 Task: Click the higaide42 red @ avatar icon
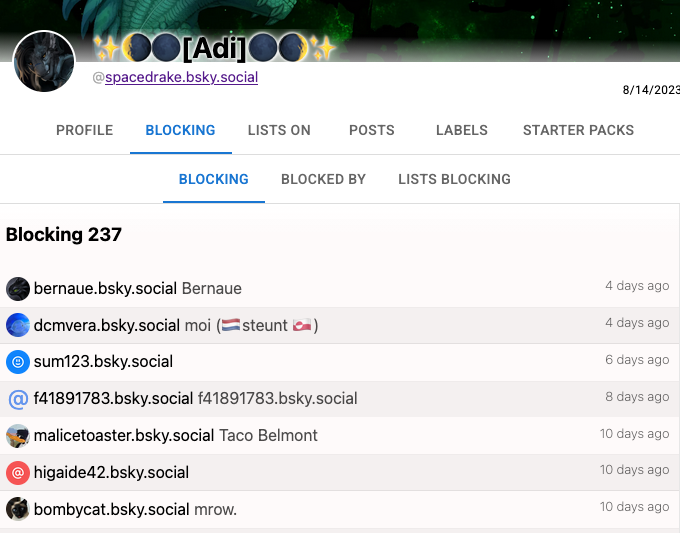(x=18, y=472)
